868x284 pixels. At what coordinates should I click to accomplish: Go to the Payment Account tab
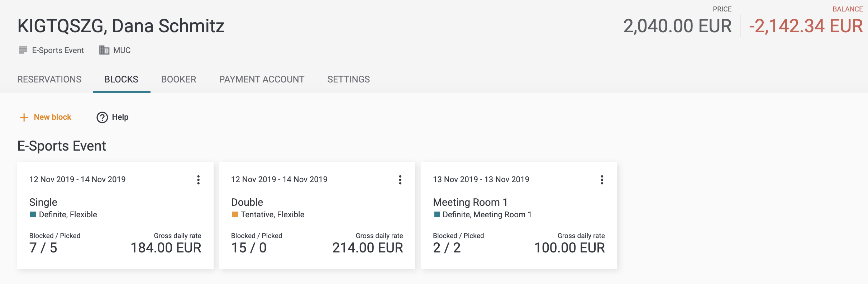pyautogui.click(x=262, y=79)
